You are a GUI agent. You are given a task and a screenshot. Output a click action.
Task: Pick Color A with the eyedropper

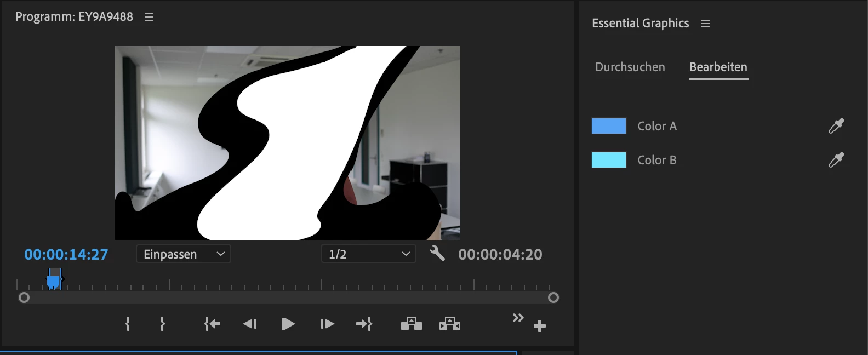coord(836,126)
